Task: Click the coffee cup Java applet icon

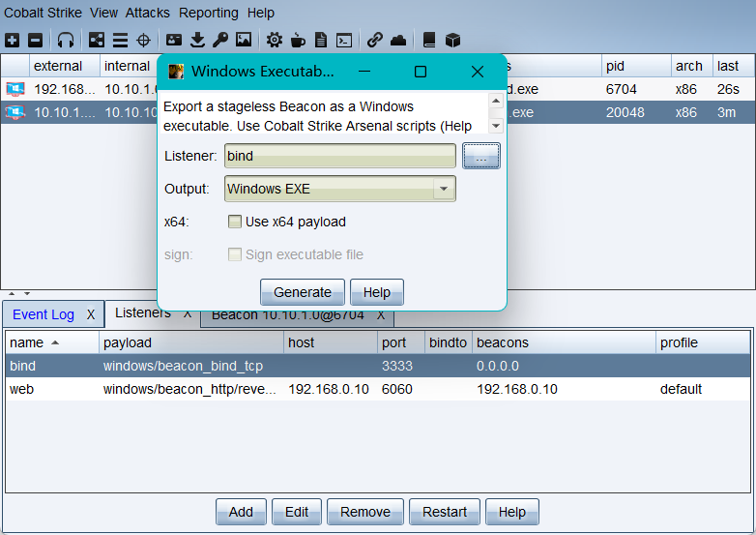Action: tap(298, 40)
